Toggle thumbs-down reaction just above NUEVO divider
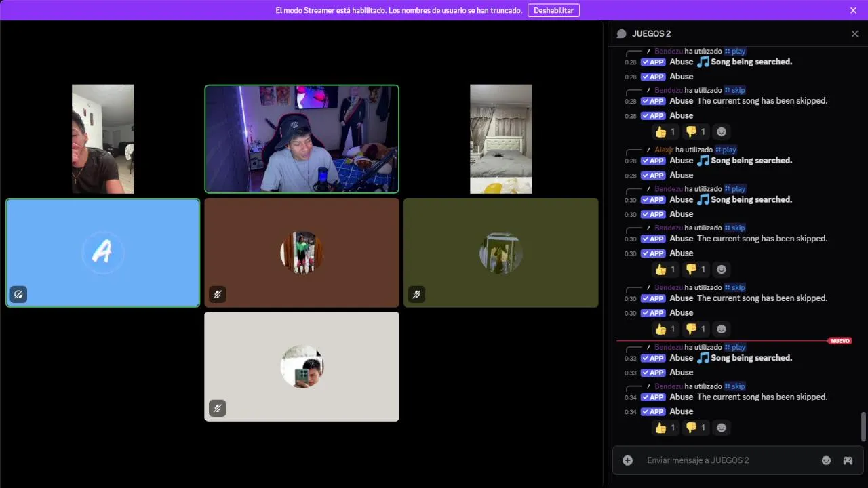Viewport: 868px width, 488px height. pos(695,329)
